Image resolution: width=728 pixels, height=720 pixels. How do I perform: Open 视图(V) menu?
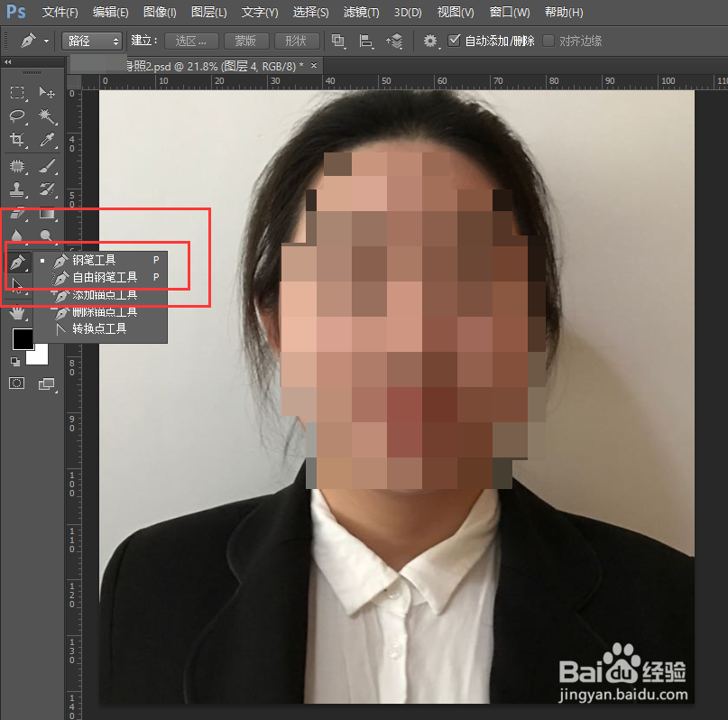(456, 12)
